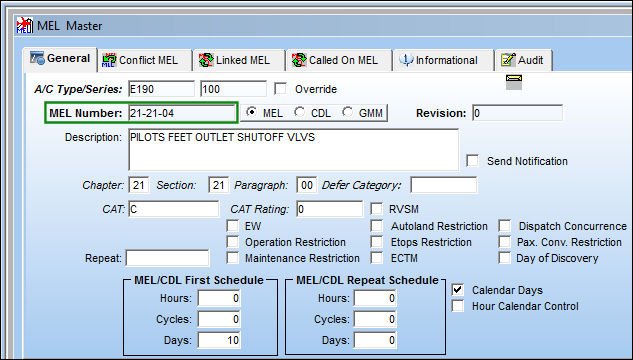Click the Called On MEL tab icon
The image size is (633, 360).
(299, 60)
